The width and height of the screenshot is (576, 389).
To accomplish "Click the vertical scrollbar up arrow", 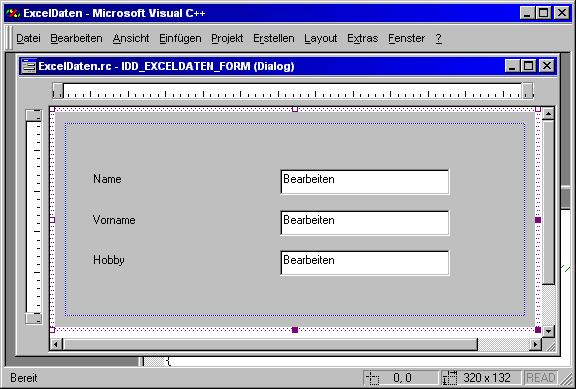I will (548, 114).
